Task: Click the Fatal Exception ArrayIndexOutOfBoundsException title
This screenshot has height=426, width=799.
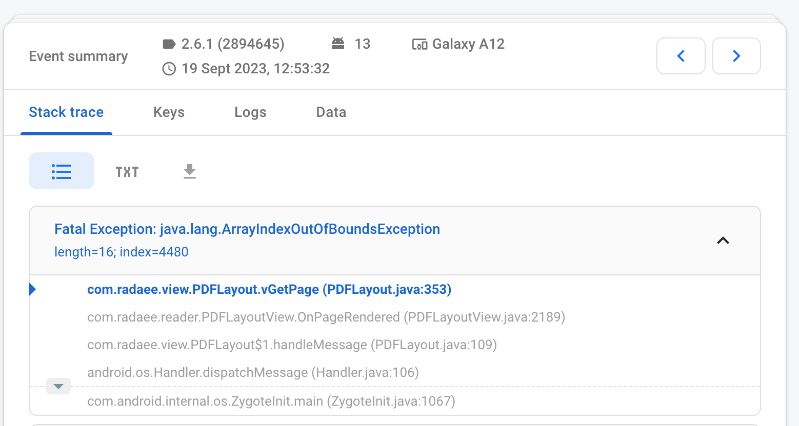Action: (x=247, y=229)
